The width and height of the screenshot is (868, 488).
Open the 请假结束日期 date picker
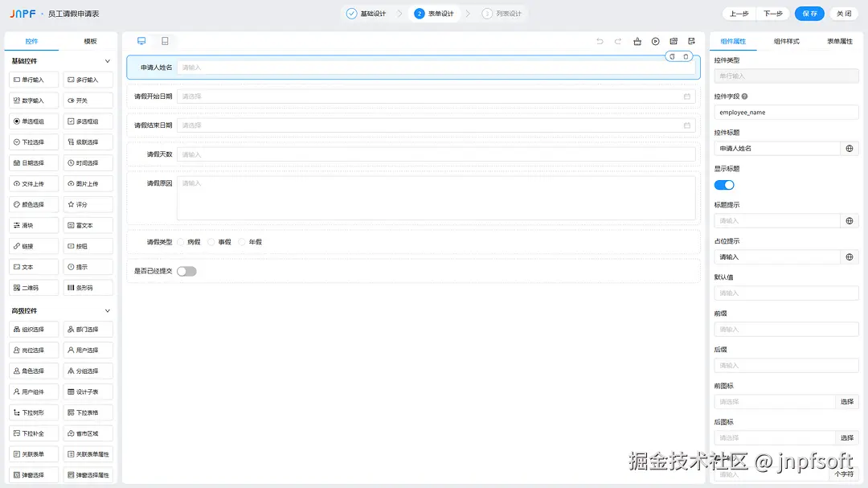436,125
